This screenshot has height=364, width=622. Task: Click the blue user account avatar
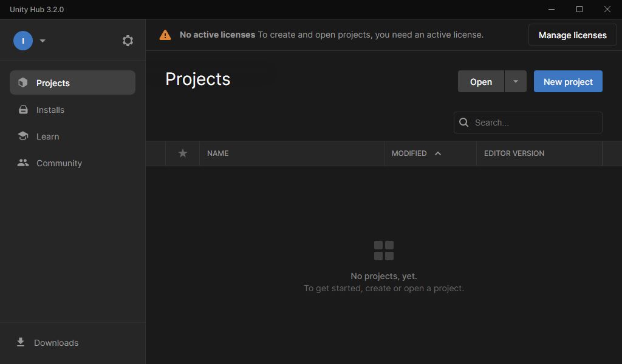coord(23,41)
